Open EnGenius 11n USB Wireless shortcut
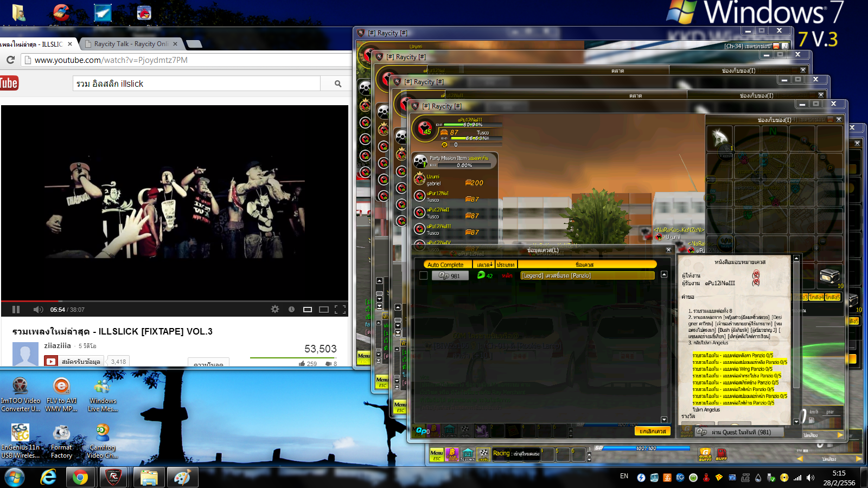This screenshot has height=488, width=868. [21, 441]
